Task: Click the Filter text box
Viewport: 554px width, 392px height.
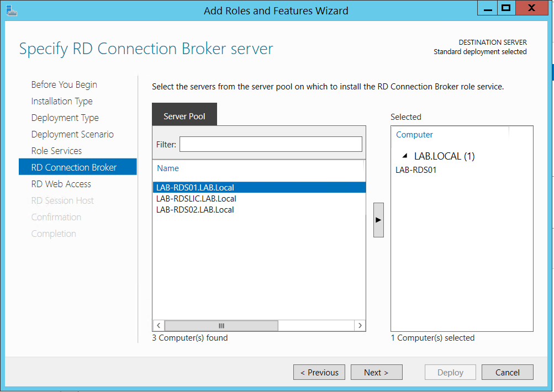Action: coord(271,144)
